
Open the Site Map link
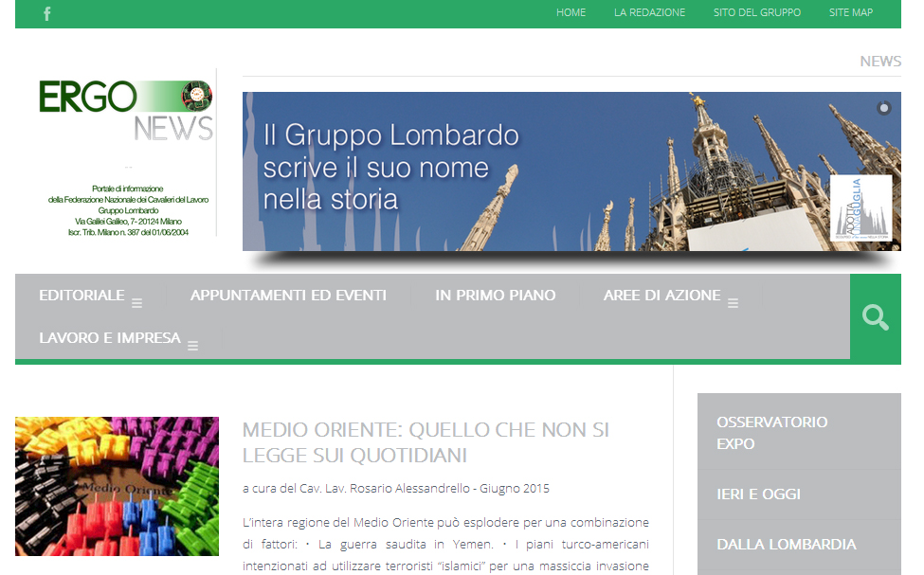click(x=850, y=13)
